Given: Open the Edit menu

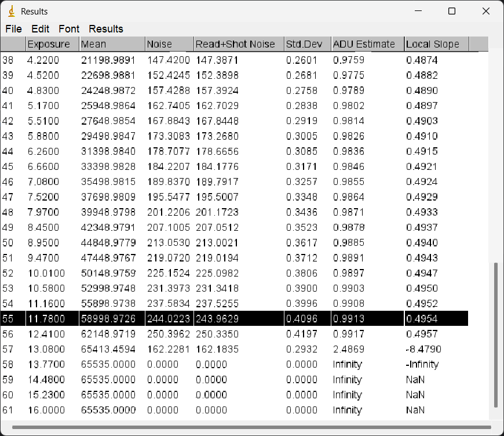Looking at the screenshot, I should pyautogui.click(x=40, y=29).
